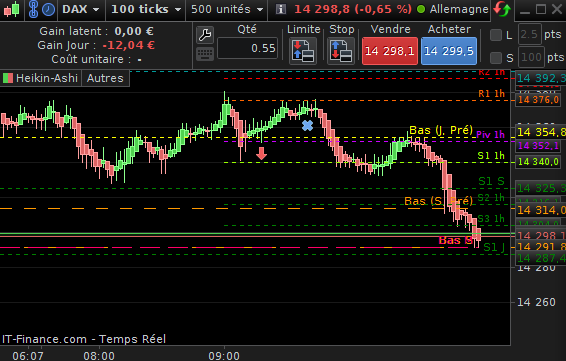
Task: Open the 100 ticks timeframe dropdown
Action: click(146, 9)
